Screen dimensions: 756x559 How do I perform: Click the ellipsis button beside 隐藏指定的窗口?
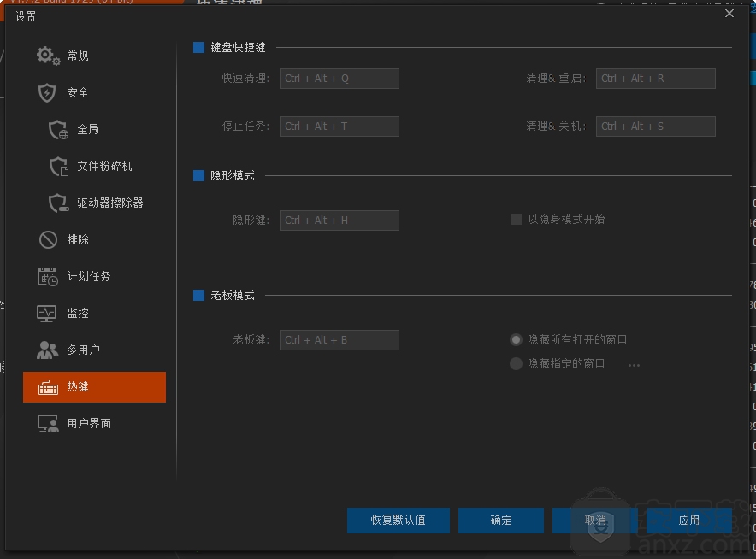point(634,365)
